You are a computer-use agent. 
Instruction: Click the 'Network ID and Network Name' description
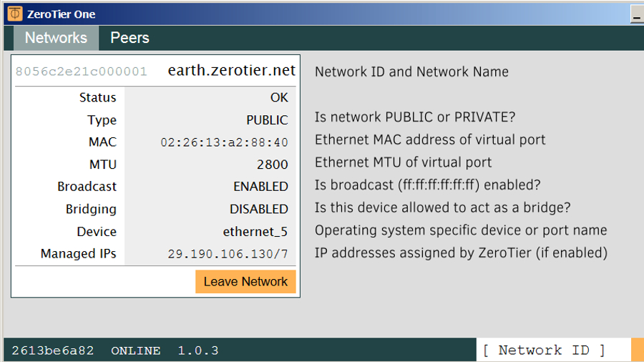tap(411, 72)
